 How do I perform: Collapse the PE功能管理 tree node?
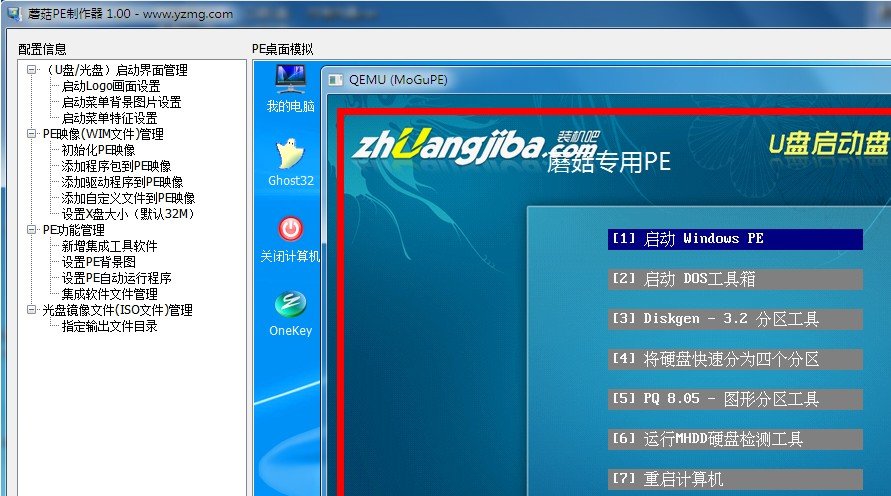click(31, 230)
